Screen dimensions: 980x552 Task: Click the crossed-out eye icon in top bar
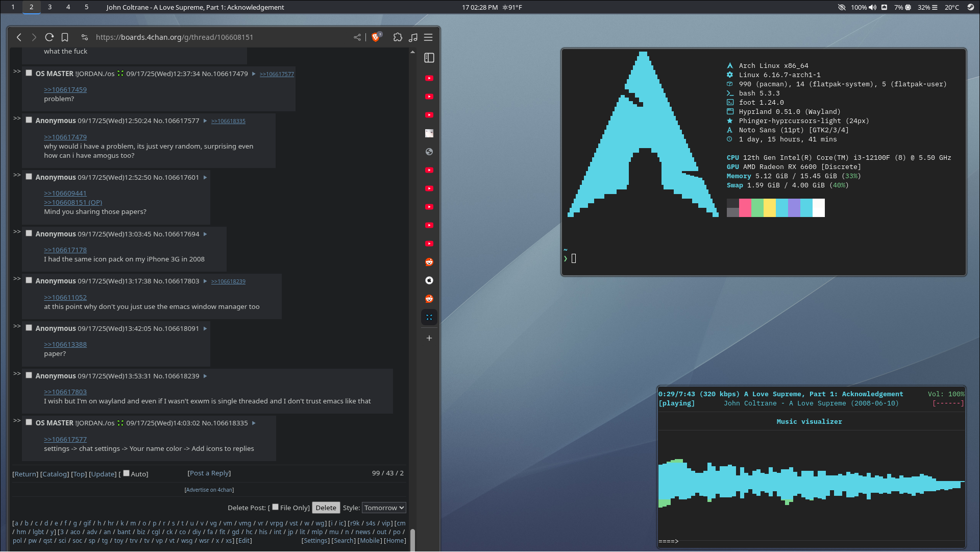pyautogui.click(x=842, y=7)
